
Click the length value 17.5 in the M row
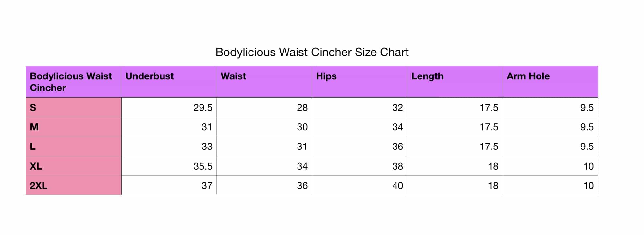[x=455, y=127]
